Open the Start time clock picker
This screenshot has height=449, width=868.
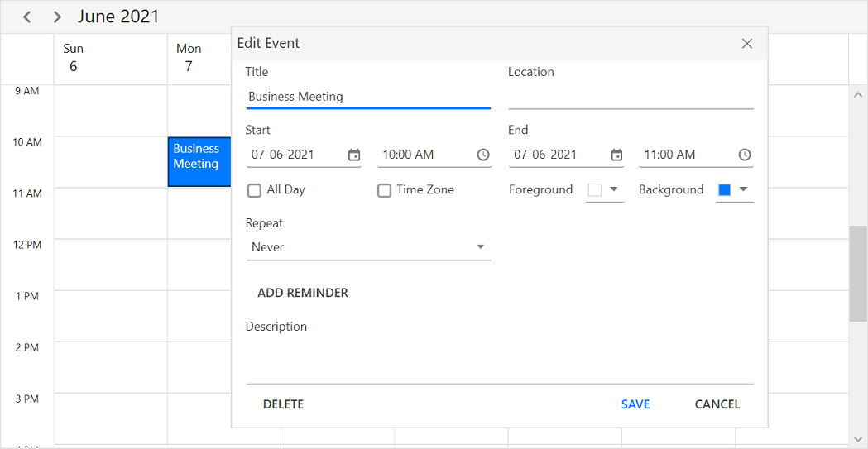483,155
